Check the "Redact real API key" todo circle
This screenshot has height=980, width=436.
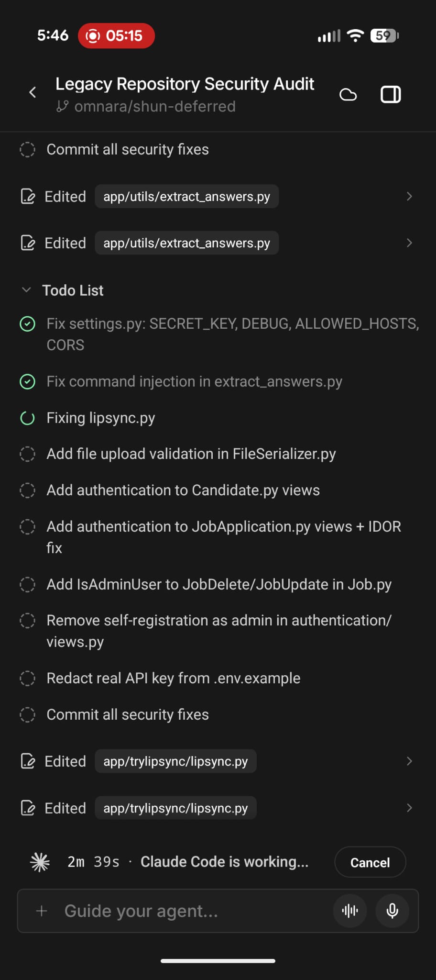click(27, 679)
